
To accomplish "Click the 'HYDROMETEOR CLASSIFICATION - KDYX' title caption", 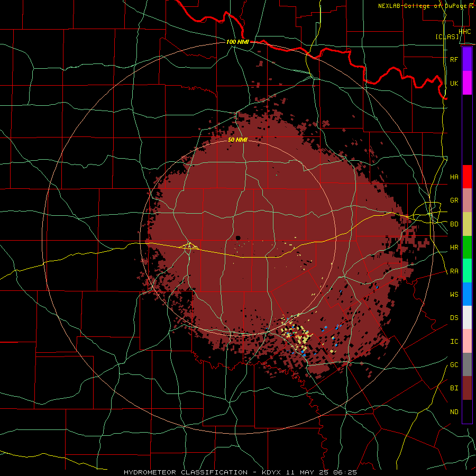I will 202,472.
